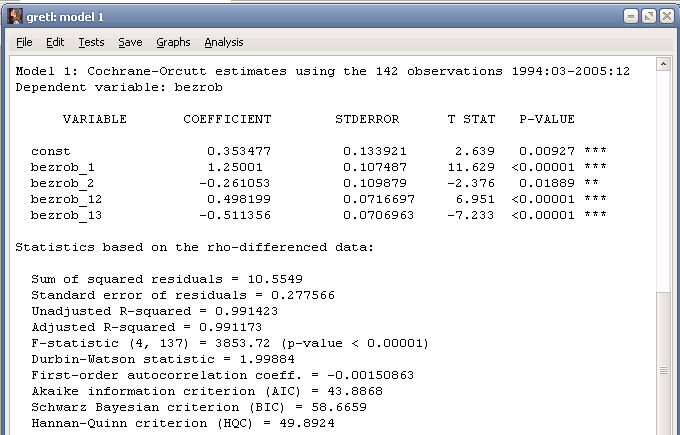Click the Adjusted R-squared line
Screen dimensions: 680x435
(147, 327)
